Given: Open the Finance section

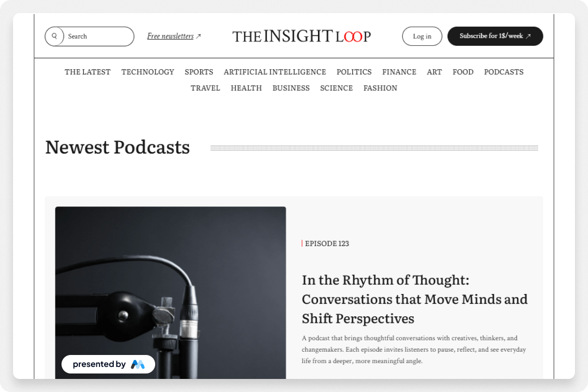Looking at the screenshot, I should coord(399,72).
